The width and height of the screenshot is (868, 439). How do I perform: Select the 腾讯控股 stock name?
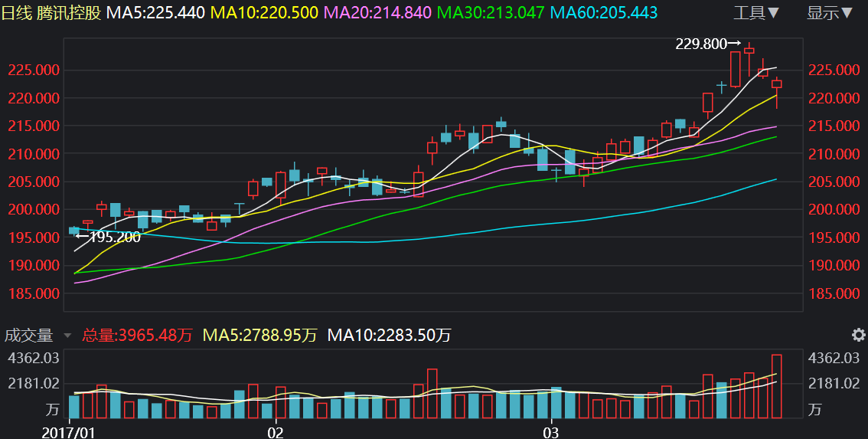pos(69,12)
